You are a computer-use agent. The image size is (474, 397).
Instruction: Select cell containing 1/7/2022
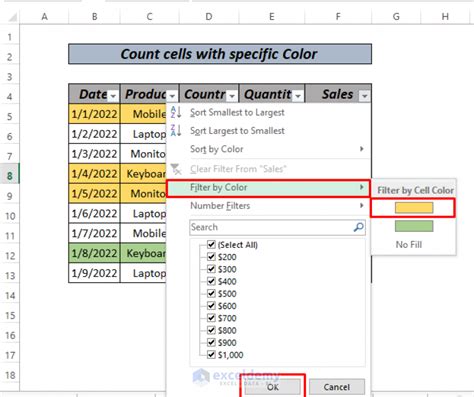94,233
